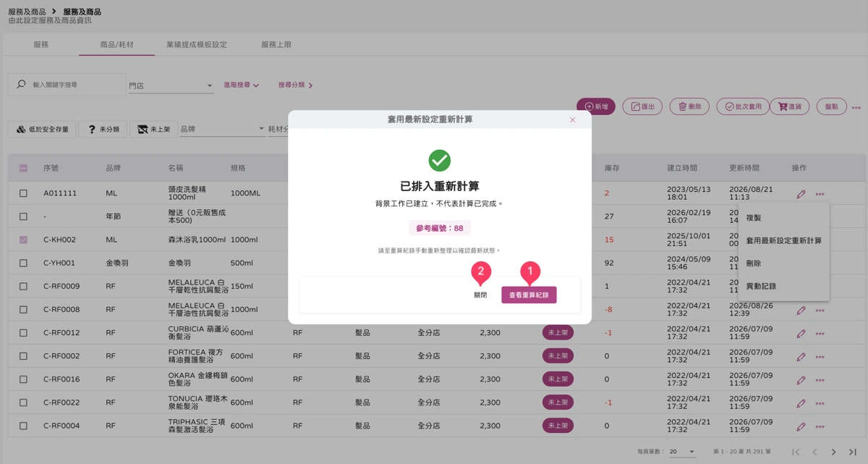Check the A011111 row checkbox
This screenshot has width=868, height=464.
23,193
